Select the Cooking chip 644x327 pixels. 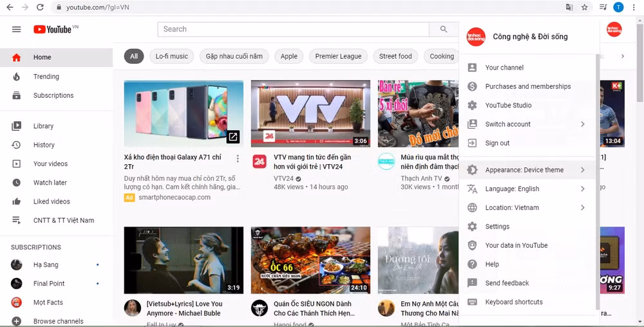pyautogui.click(x=442, y=56)
